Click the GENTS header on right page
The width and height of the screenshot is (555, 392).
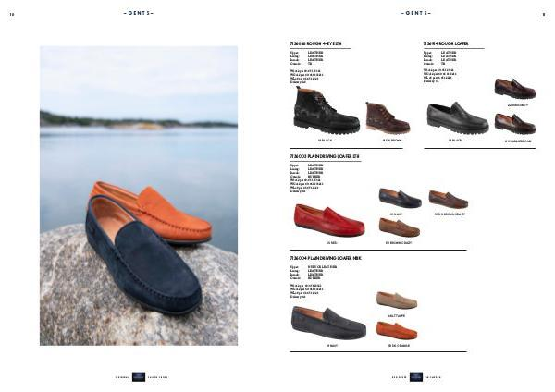(x=416, y=13)
